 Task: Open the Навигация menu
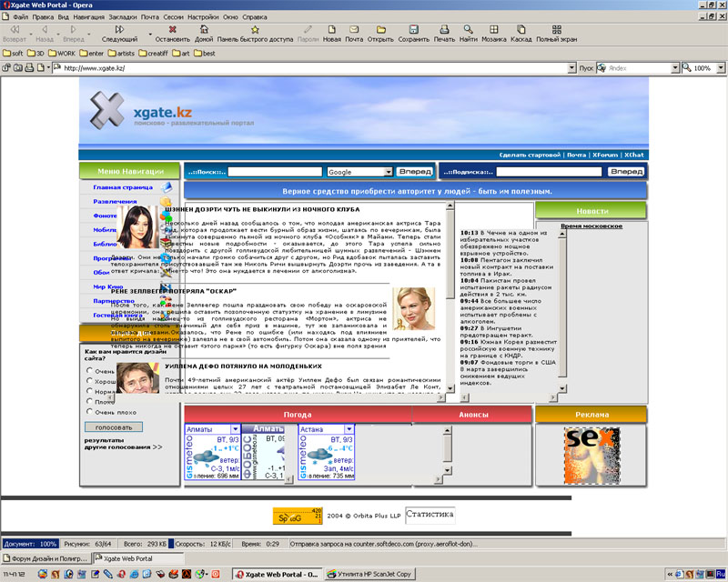coord(88,17)
